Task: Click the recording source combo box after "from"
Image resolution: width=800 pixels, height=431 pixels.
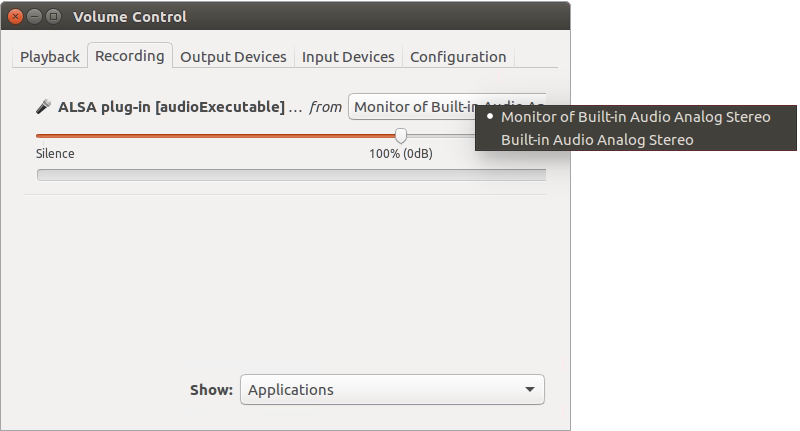Action: [x=446, y=107]
